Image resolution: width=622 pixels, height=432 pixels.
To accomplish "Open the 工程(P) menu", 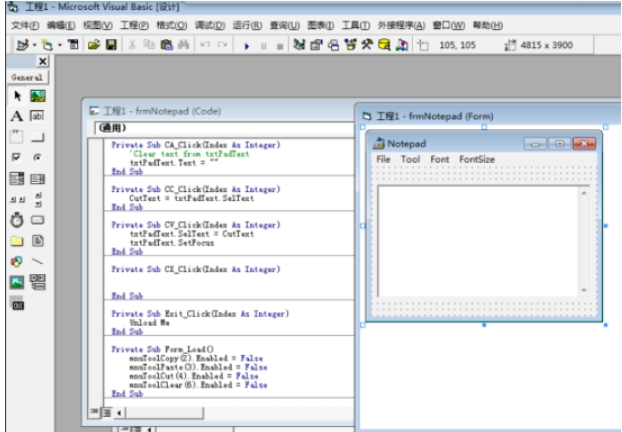I will 134,25.
